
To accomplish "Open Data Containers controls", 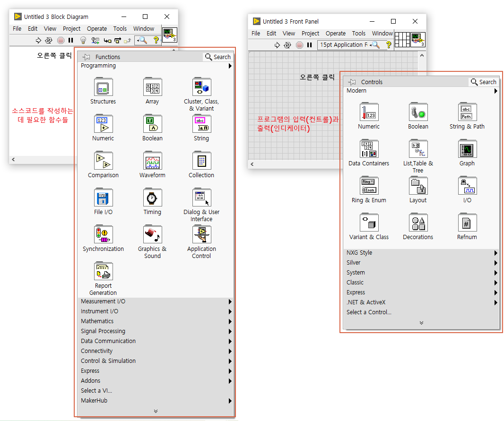I will pyautogui.click(x=369, y=149).
